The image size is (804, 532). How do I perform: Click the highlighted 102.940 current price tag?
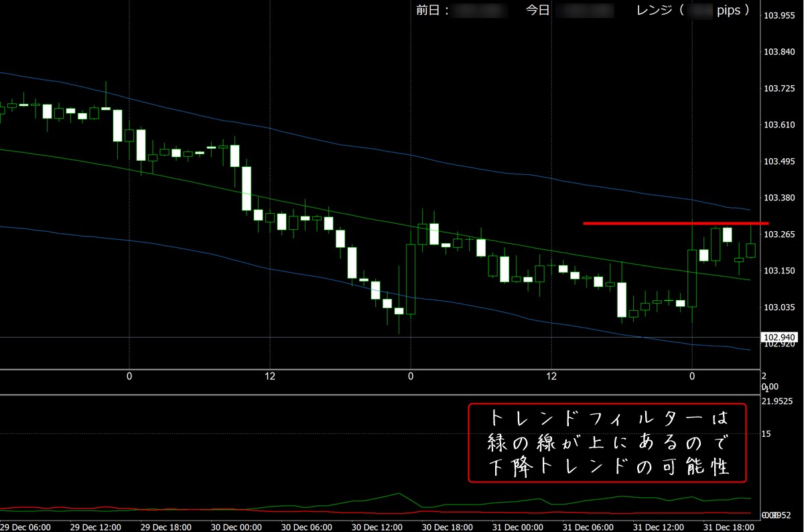click(779, 337)
